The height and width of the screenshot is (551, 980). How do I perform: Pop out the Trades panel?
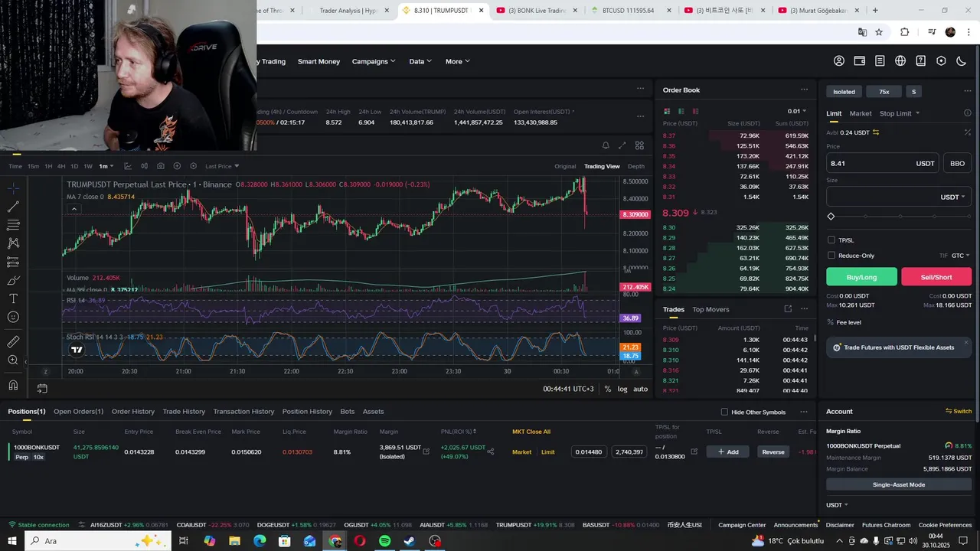[788, 309]
